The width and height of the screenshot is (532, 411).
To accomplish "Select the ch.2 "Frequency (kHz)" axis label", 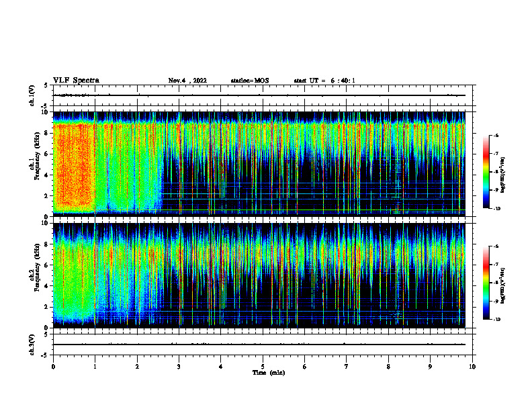I will click(x=37, y=267).
